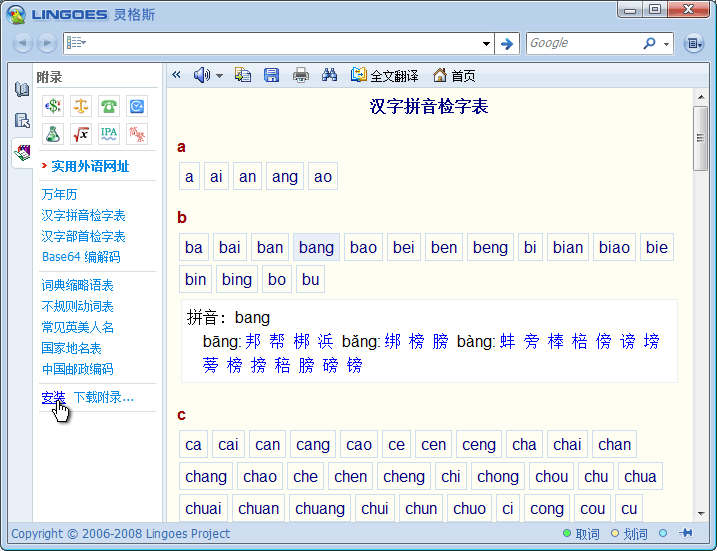Open the speaker pronunciation dropdown arrow
The height and width of the screenshot is (551, 717).
pyautogui.click(x=219, y=76)
